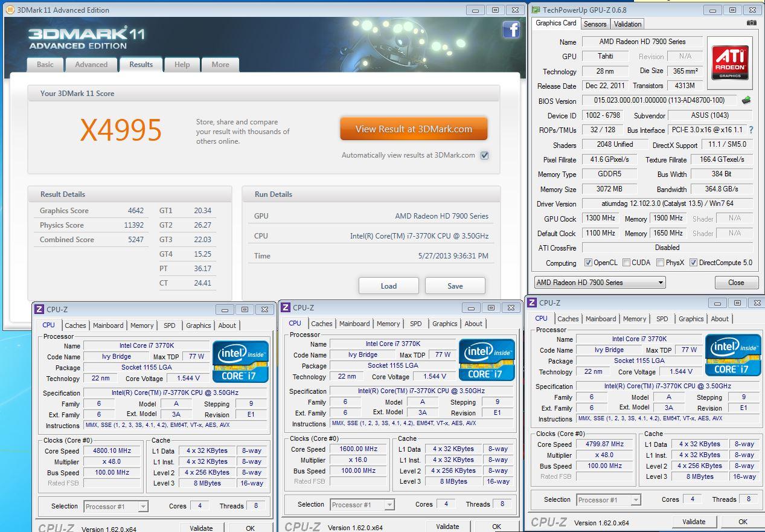This screenshot has width=765, height=532.
Task: Open the Memory tab in right CPU-Z window
Action: (635, 319)
